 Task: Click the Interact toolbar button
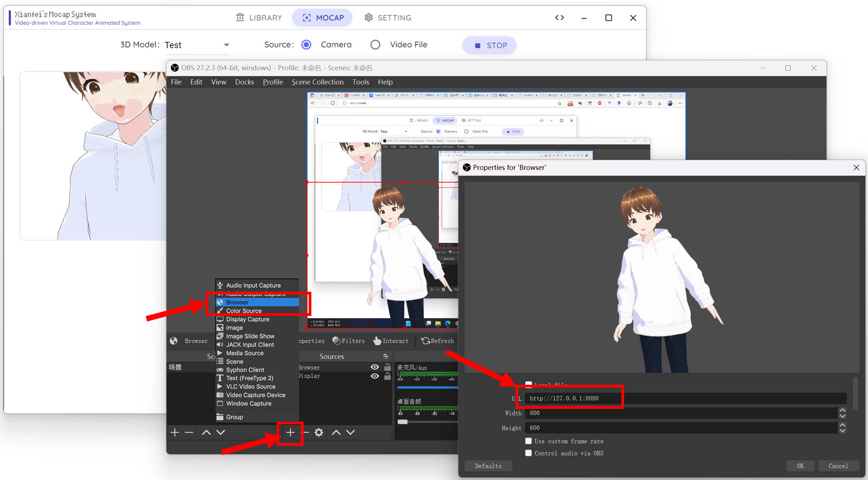(x=391, y=341)
